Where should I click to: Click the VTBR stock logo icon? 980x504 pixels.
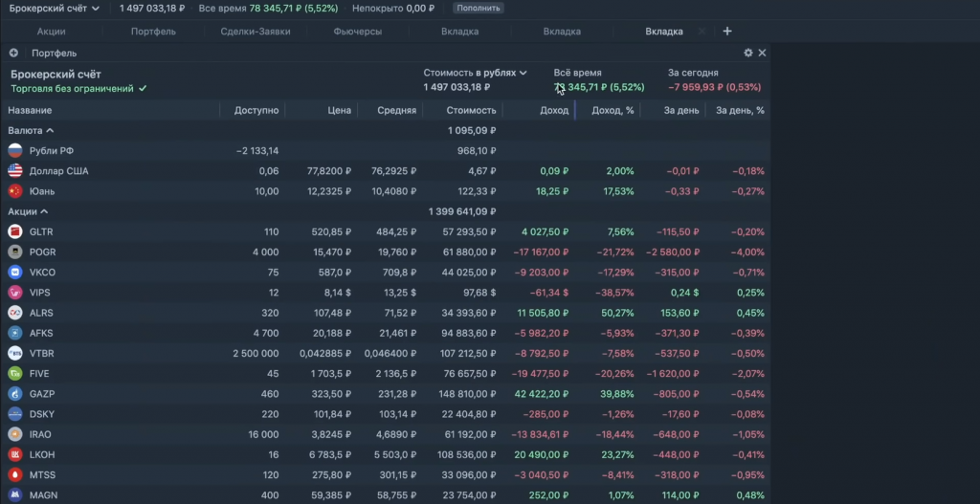coord(15,354)
